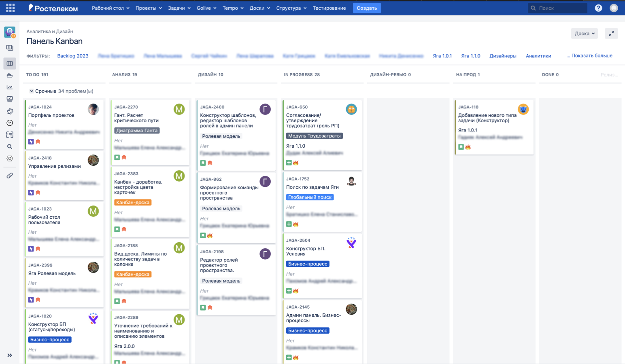The width and height of the screenshot is (625, 364).
Task: Click the Г avatar on JAGA-2400 card
Action: (265, 109)
